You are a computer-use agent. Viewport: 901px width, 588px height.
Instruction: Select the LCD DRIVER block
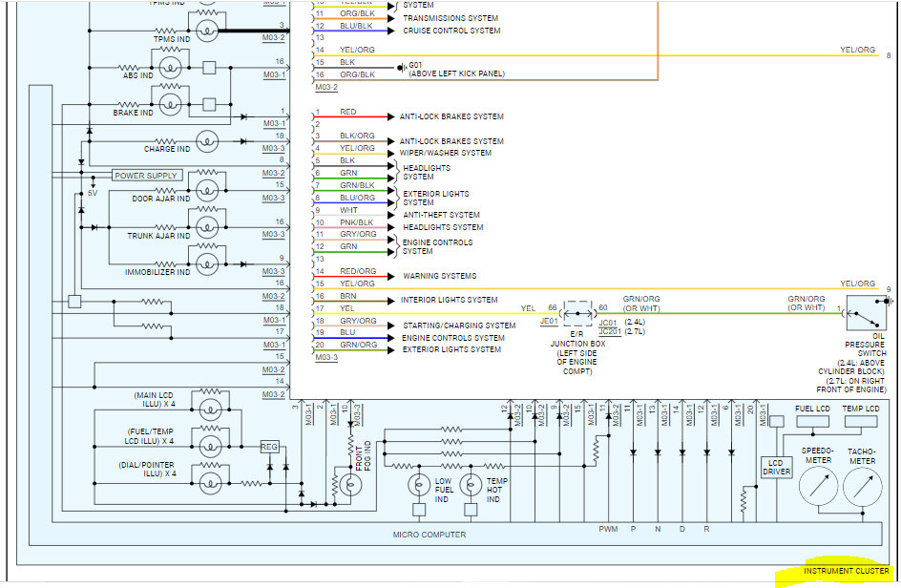point(776,467)
